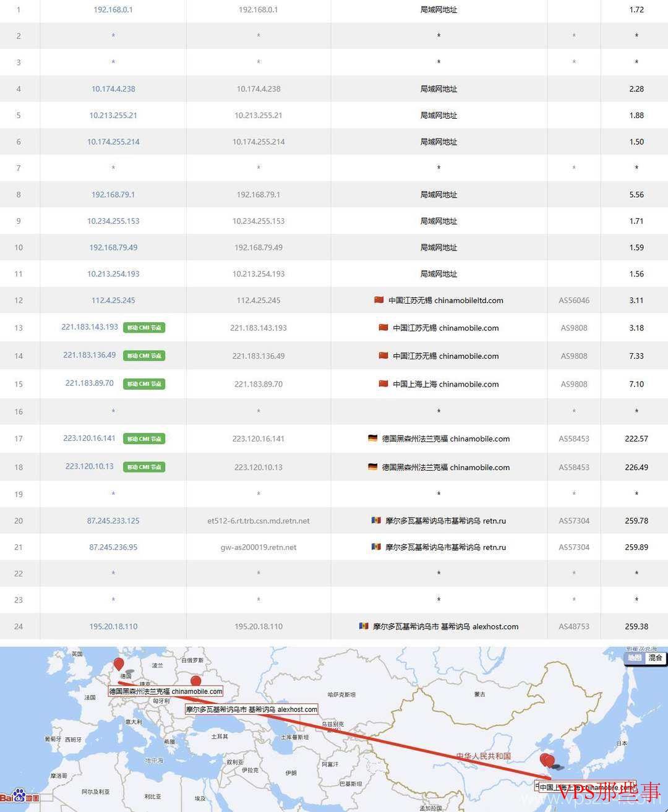Click hostname gw-as200019.retn.net
Viewport: 668px width, 812px height.
(259, 547)
